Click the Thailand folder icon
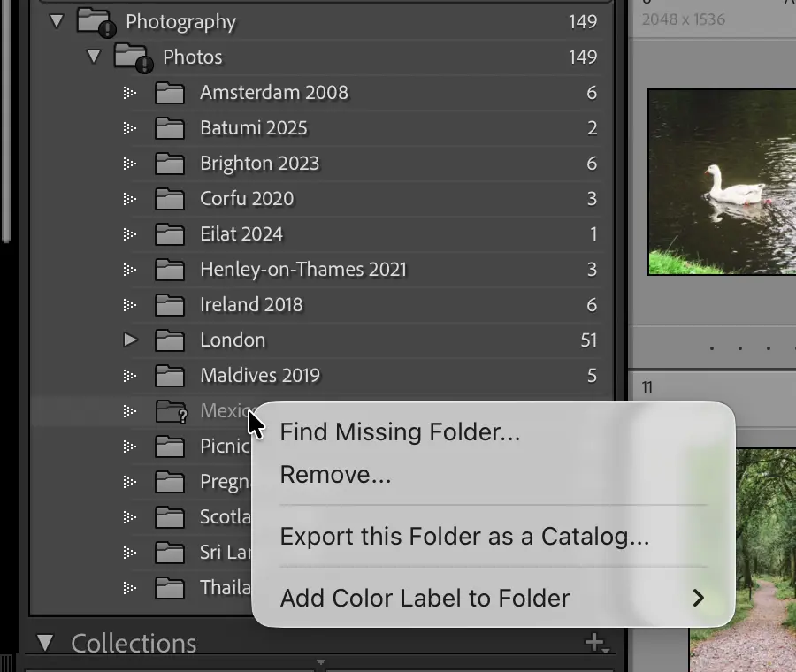 click(170, 588)
